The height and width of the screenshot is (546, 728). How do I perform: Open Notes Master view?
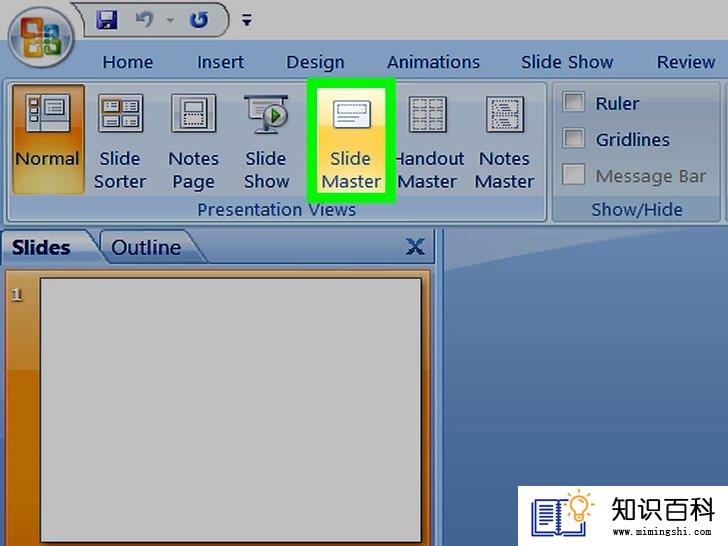tap(505, 139)
